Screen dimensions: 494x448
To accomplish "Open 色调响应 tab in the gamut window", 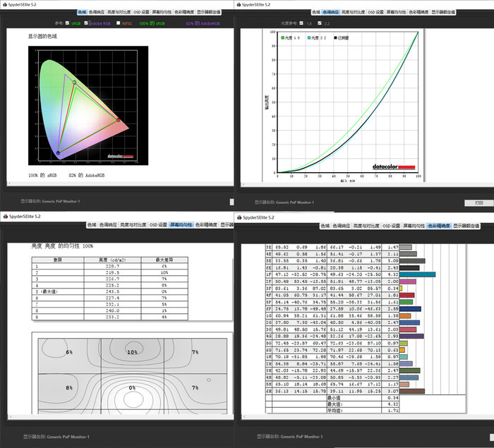I will (97, 12).
